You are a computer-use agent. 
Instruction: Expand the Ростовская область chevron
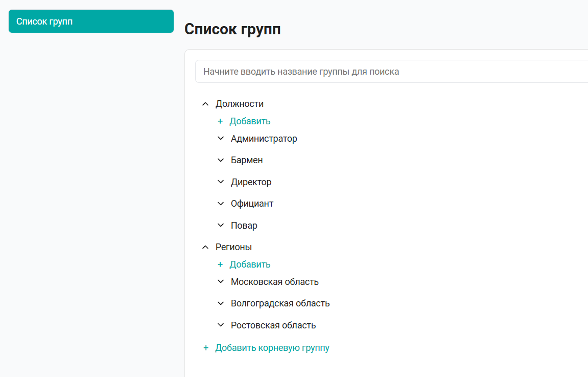(221, 325)
